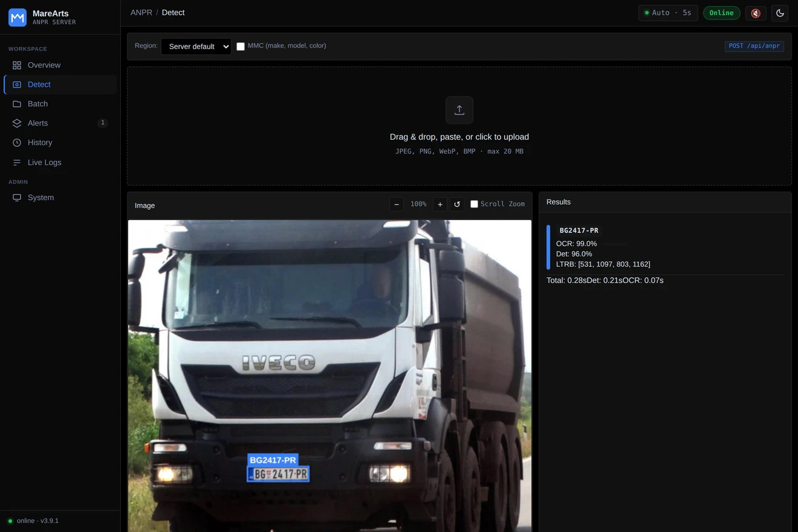
Task: Zoom in image with plus button
Action: pos(440,204)
